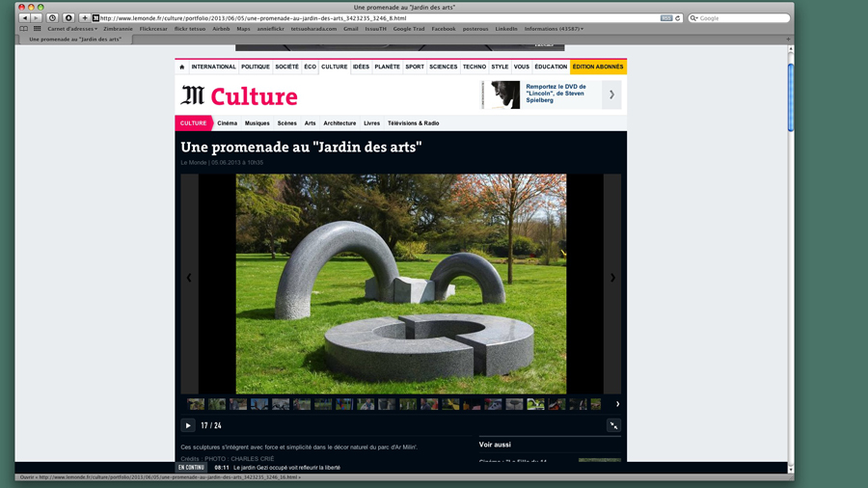The height and width of the screenshot is (488, 868).
Task: Open the Scènes subsection
Action: tap(286, 123)
